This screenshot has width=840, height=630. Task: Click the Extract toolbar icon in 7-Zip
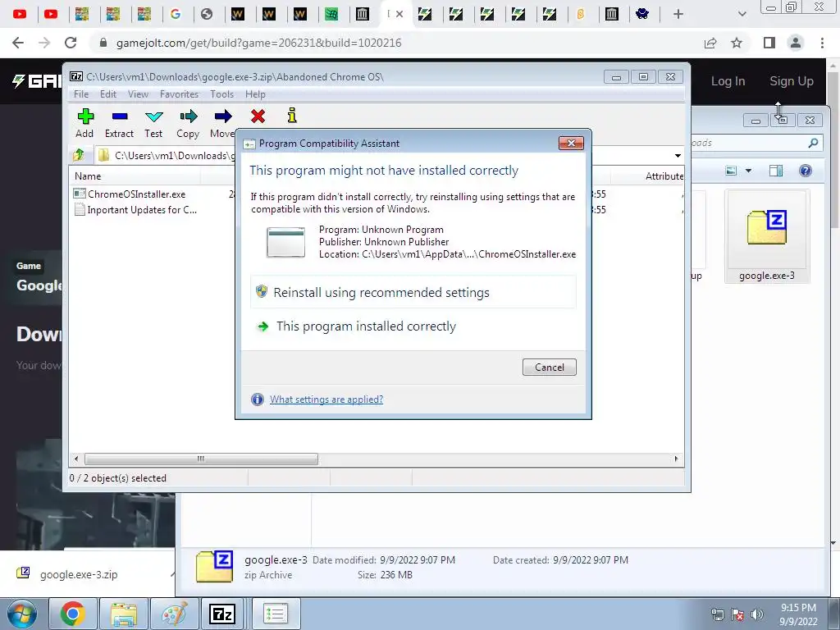pyautogui.click(x=119, y=123)
